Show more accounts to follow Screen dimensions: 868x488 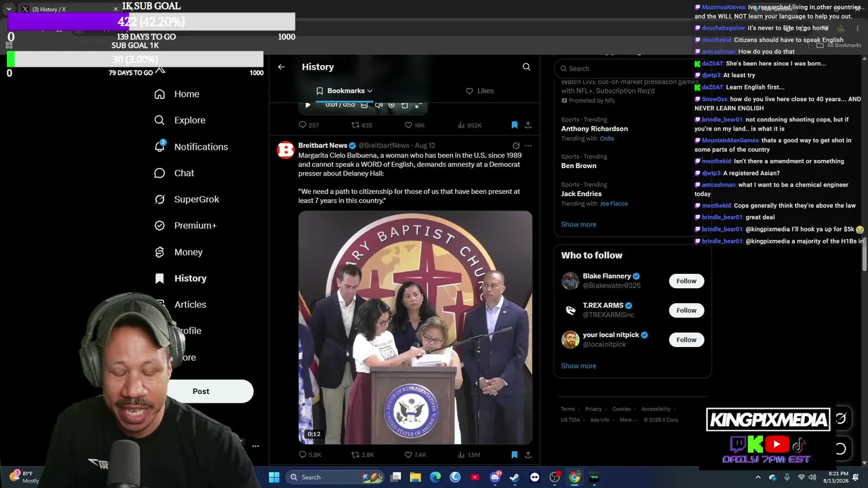tap(578, 366)
